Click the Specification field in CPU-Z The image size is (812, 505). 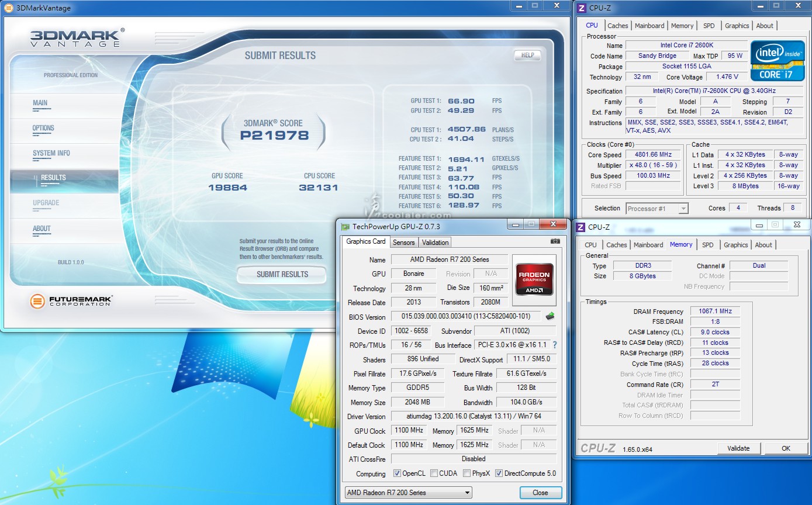pos(714,91)
